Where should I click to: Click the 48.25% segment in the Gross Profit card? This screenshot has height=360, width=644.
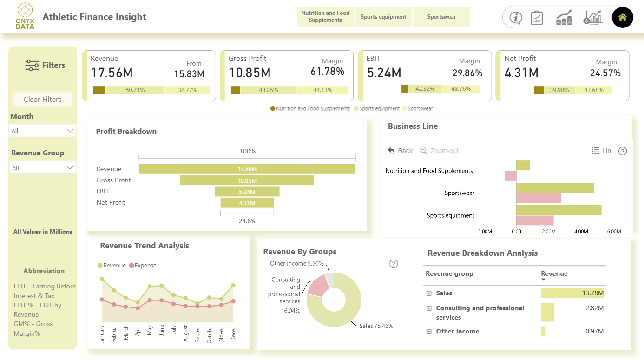(268, 90)
